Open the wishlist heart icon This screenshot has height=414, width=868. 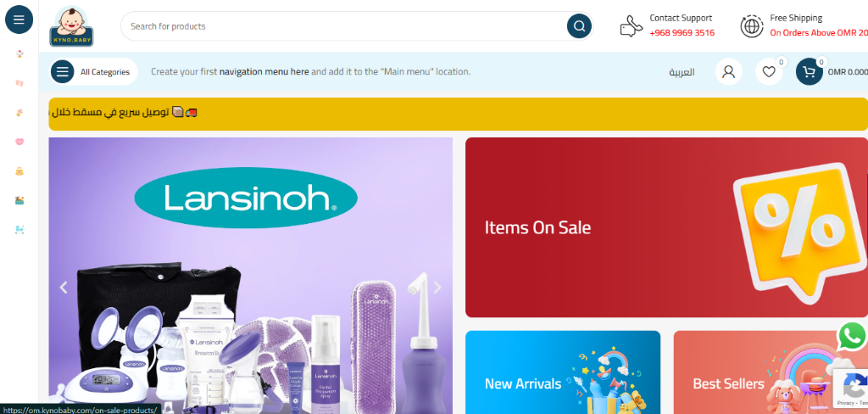tap(768, 71)
